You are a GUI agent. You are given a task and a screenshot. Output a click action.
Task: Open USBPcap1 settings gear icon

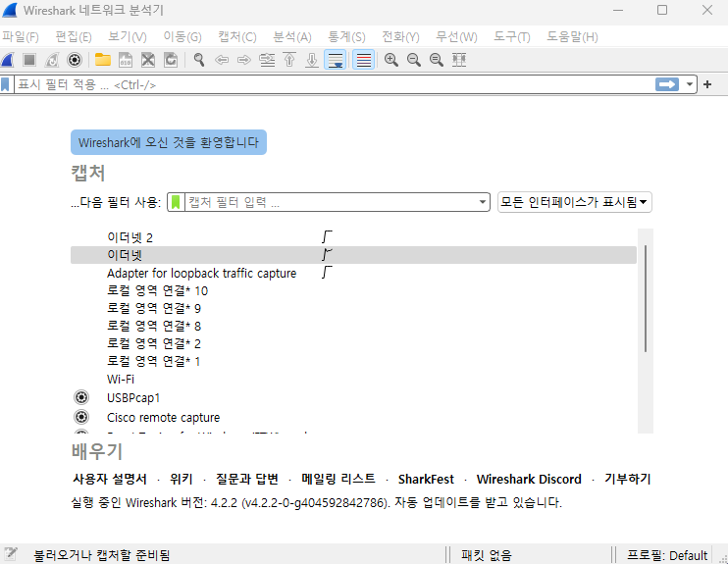point(81,397)
